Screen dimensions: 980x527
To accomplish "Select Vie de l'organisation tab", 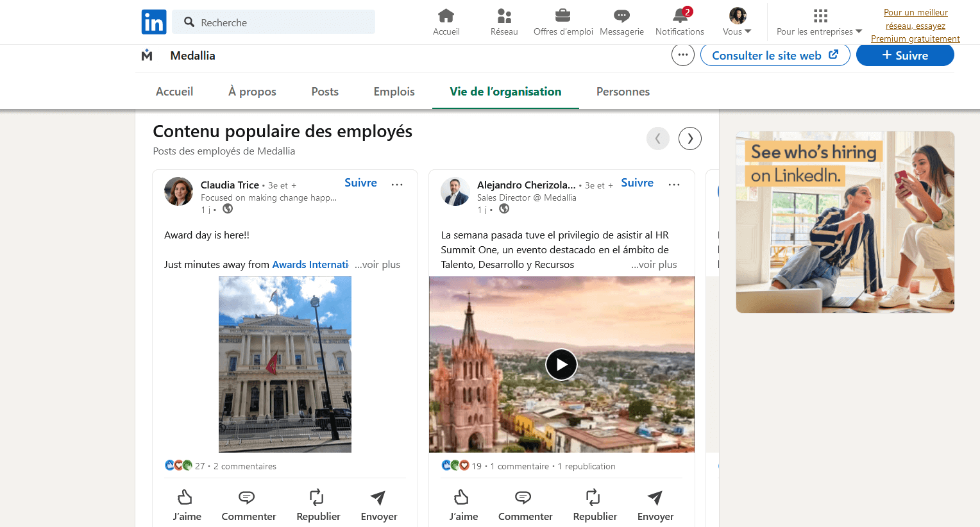I will click(505, 92).
